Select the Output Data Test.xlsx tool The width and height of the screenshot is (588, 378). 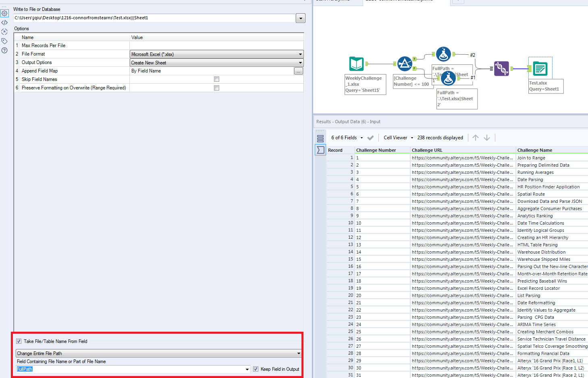tap(540, 68)
